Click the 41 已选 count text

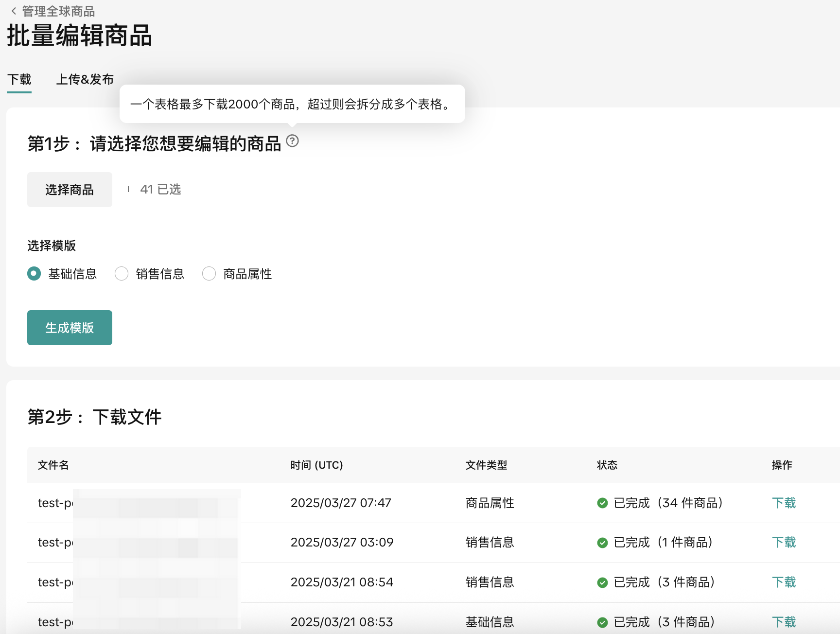pos(160,189)
